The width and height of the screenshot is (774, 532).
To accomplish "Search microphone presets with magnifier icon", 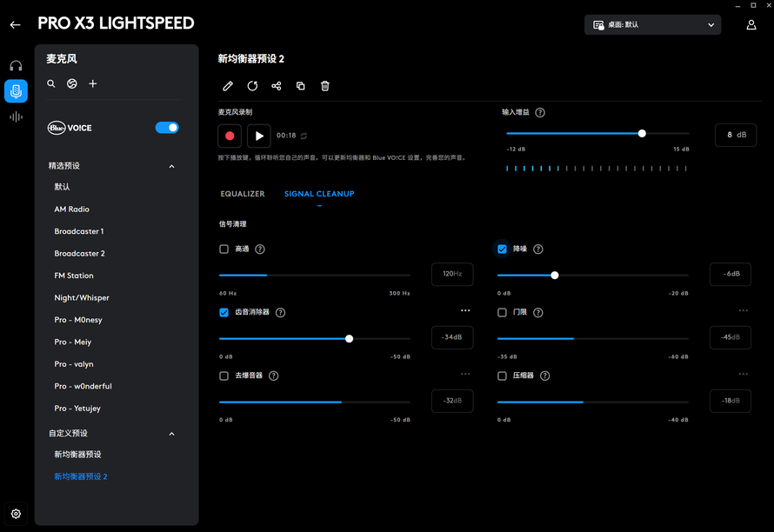I will 50,83.
